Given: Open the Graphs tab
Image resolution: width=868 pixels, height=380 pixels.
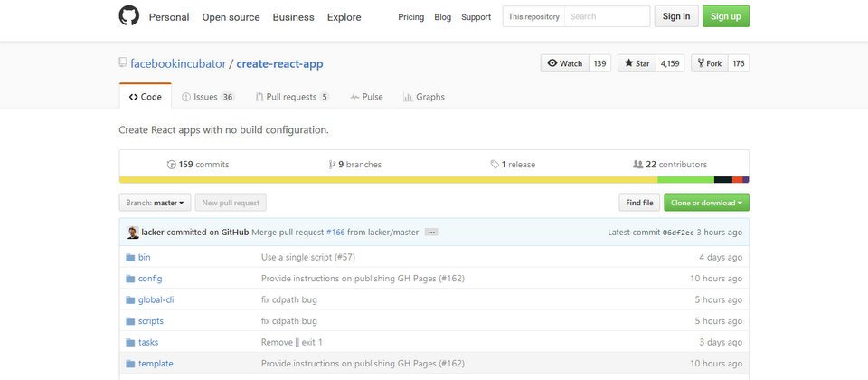Looking at the screenshot, I should [424, 97].
